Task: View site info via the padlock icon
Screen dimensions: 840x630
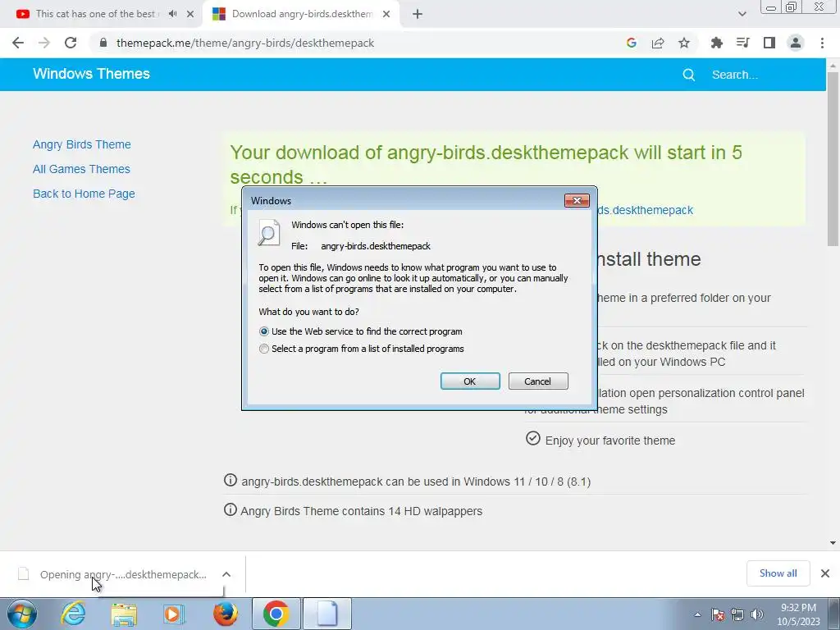Action: [103, 43]
